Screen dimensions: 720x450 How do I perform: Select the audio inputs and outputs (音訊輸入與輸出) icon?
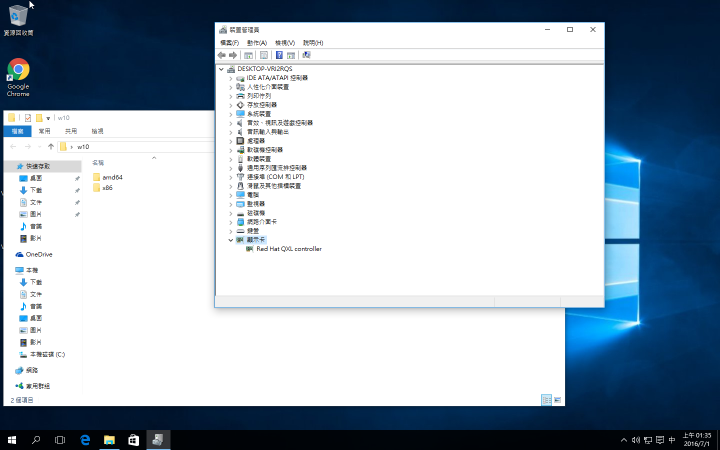coord(240,132)
